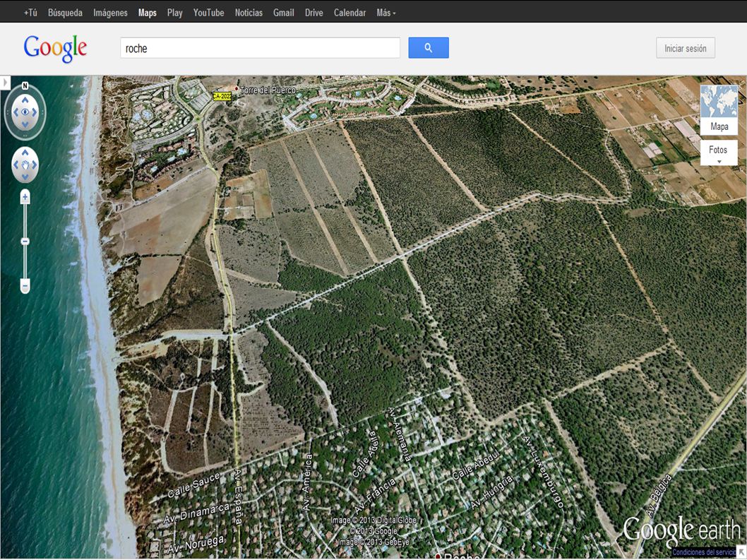Open Búsqueda in the top bar
The height and width of the screenshot is (560, 747).
[65, 13]
